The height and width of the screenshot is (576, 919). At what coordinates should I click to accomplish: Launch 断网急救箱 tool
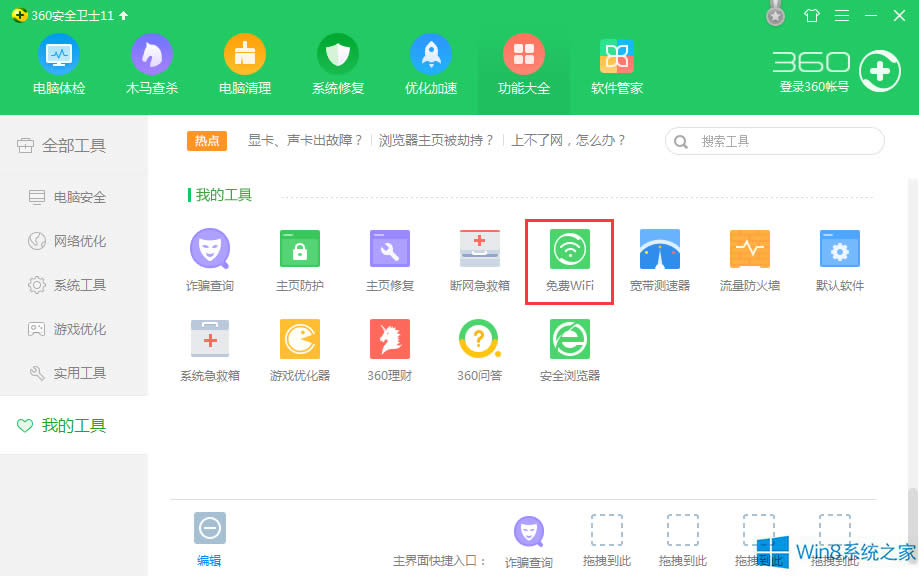(x=479, y=260)
